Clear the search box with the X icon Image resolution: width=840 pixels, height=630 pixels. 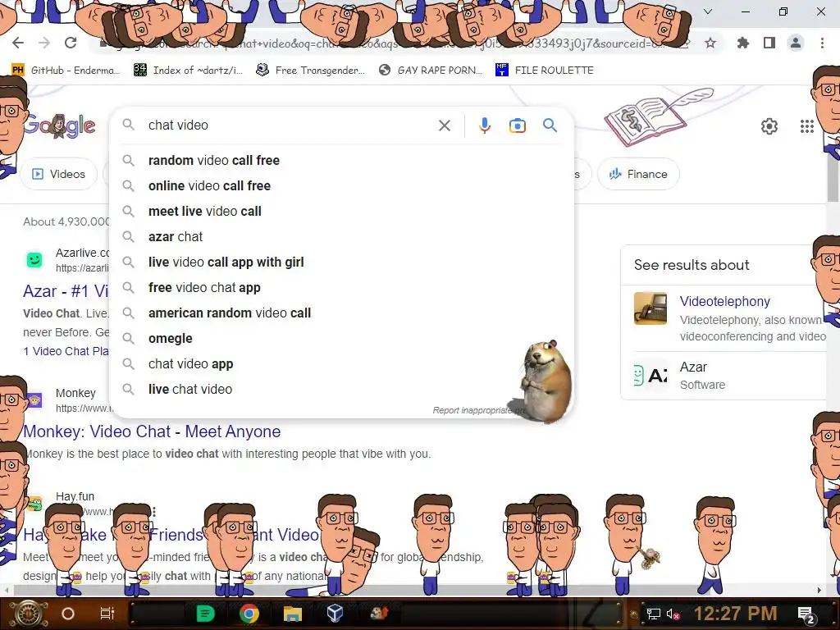(444, 126)
